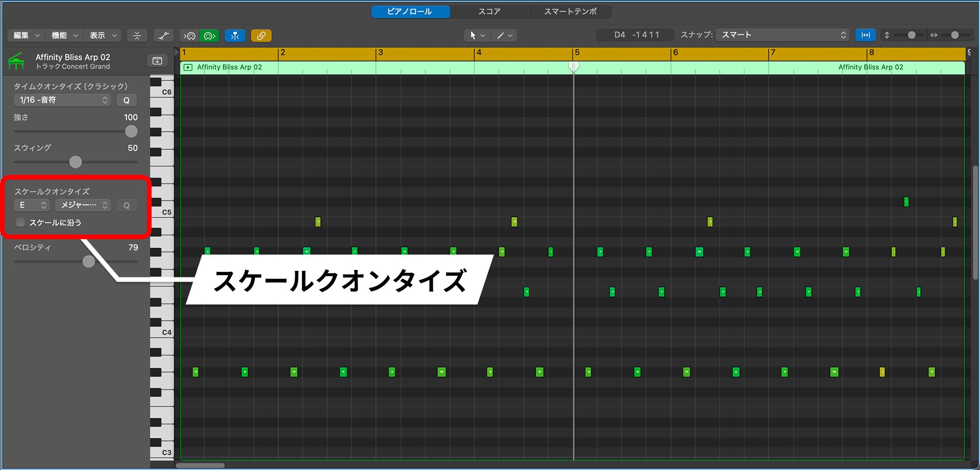Click the yellow Link icon

coord(261,35)
